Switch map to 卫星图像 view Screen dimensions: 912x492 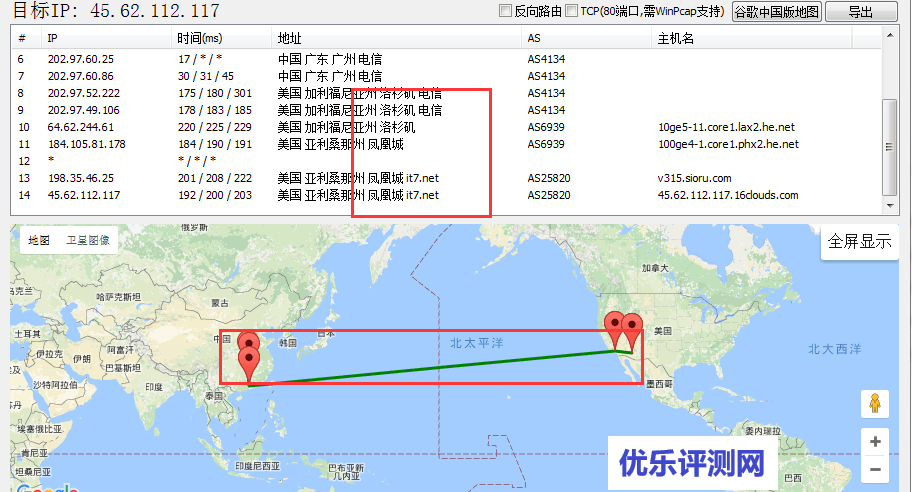pos(88,240)
